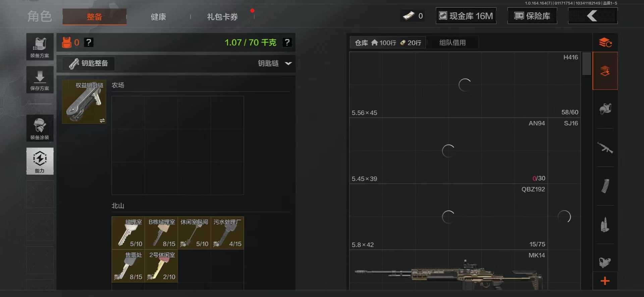Image resolution: width=644 pixels, height=297 pixels.
Task: Click the 5.45×39 caliber label
Action: coord(364,179)
